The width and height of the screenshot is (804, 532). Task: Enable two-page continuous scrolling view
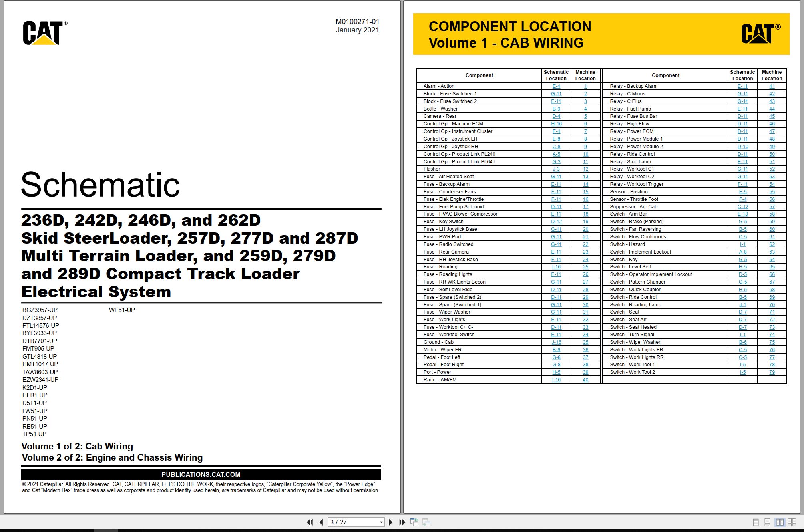click(792, 522)
